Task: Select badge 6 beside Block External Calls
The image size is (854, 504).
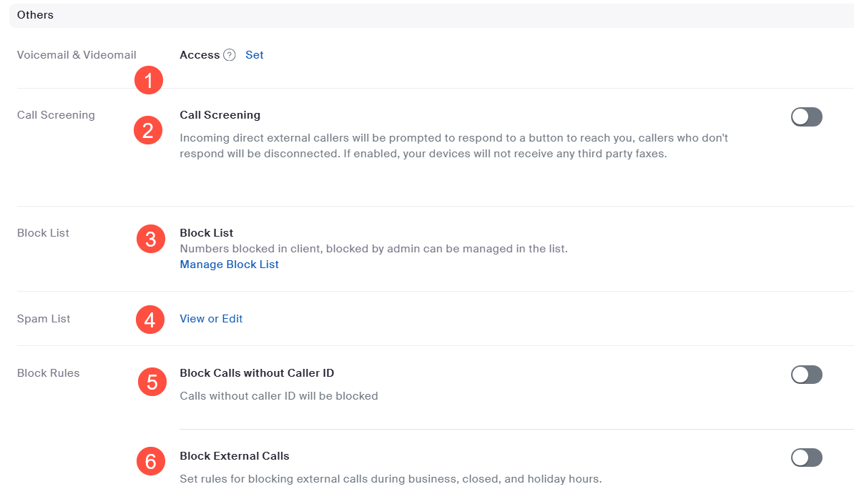Action: coord(150,461)
